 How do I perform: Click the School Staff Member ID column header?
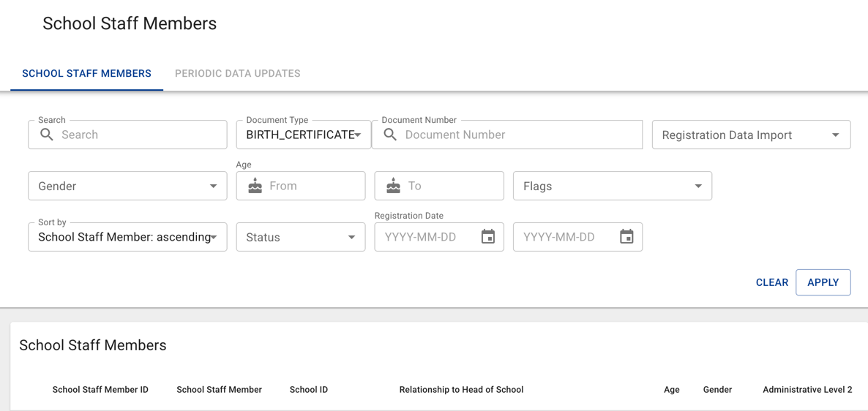click(100, 390)
